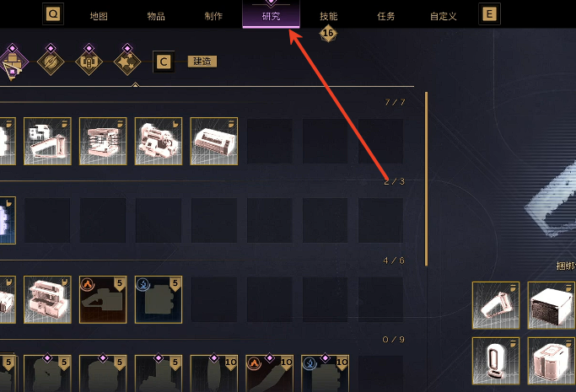Select the white crate box thumbnail
The image size is (576, 392).
[551, 305]
